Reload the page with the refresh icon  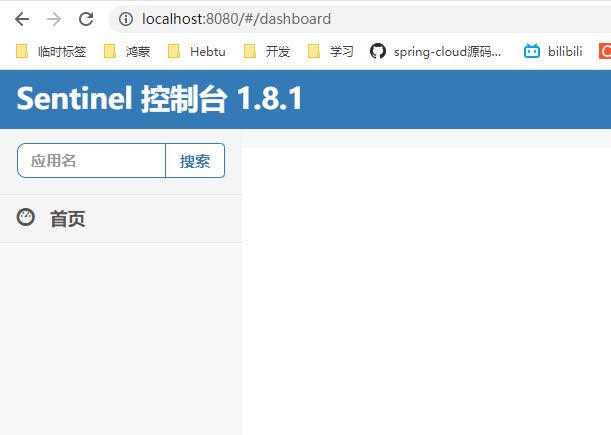click(86, 19)
